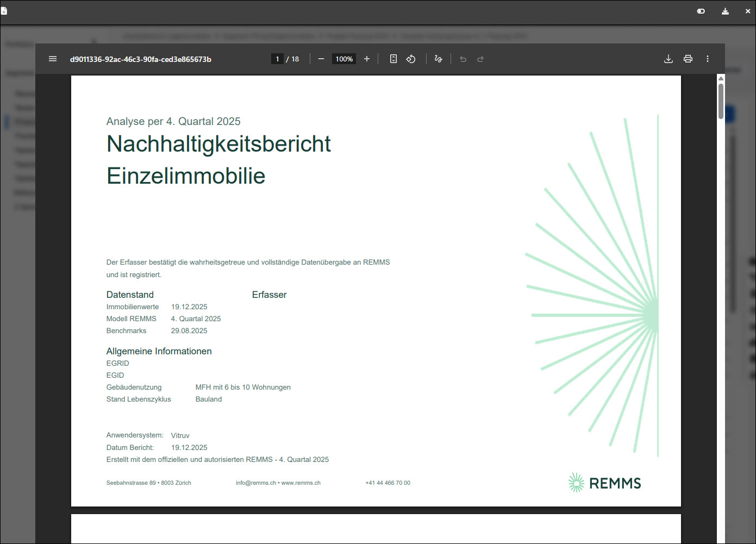Toggle the switch in top bar

[x=701, y=11]
